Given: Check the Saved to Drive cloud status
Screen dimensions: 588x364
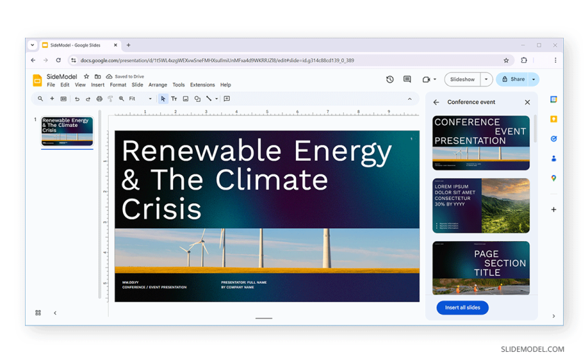Looking at the screenshot, I should click(125, 76).
